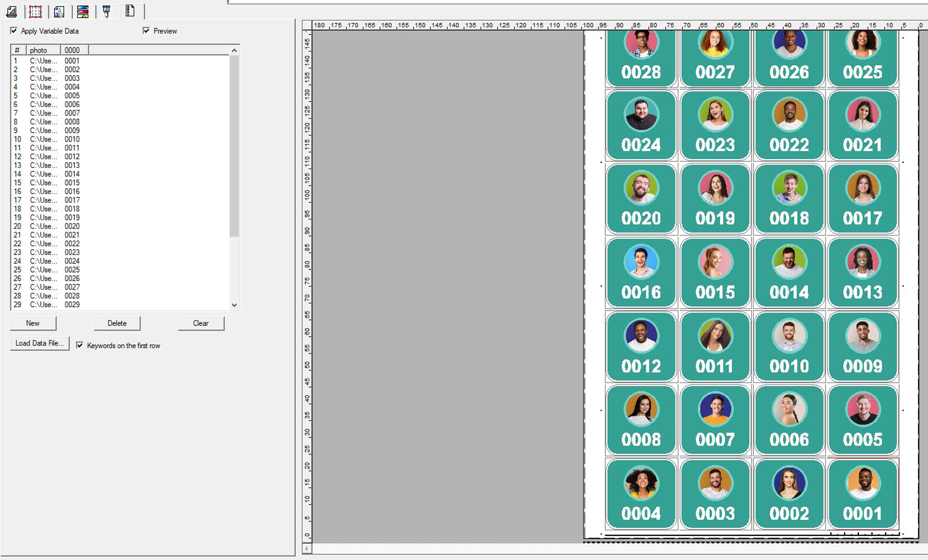This screenshot has width=928, height=560.
Task: Click the Clear button
Action: coord(201,323)
